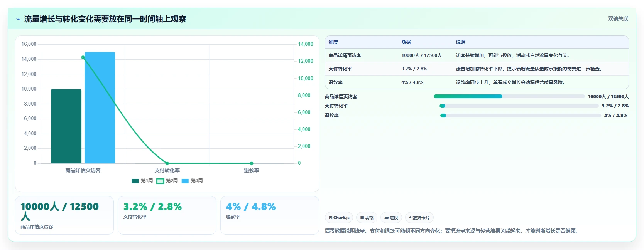Click the 3.2% / 2.8% stat card

click(167, 215)
